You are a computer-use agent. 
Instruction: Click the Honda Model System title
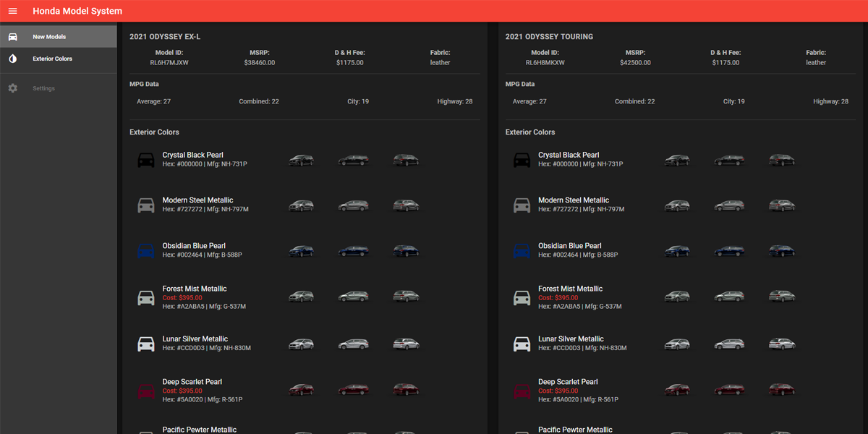tap(77, 11)
